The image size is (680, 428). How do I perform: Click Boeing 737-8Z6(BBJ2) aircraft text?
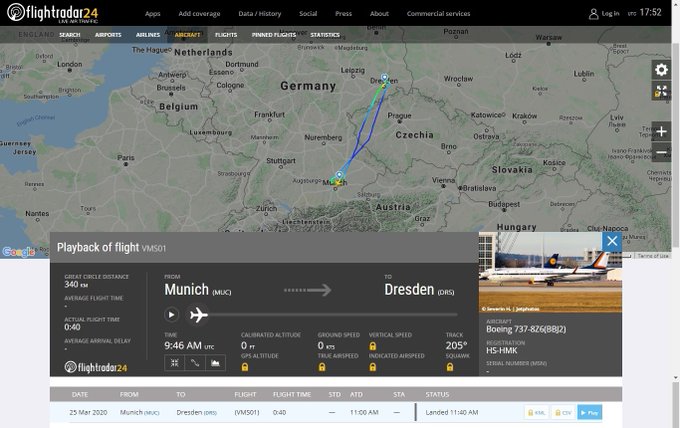coord(526,329)
